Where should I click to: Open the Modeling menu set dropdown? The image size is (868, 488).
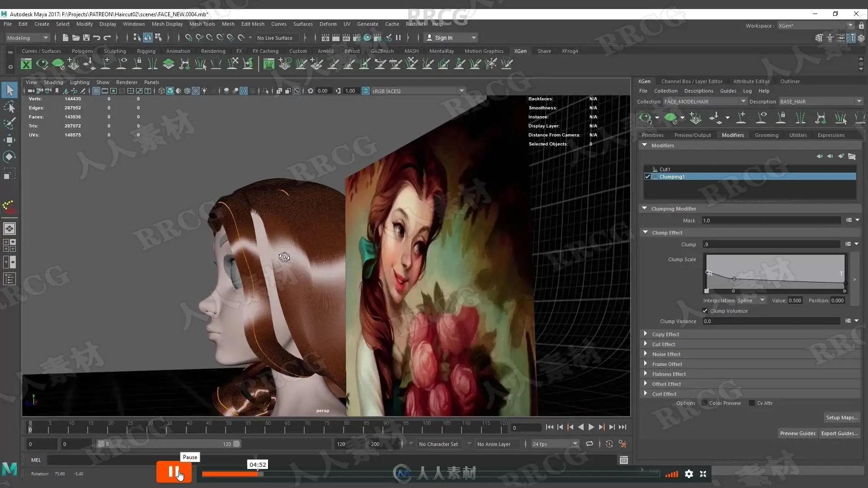pyautogui.click(x=27, y=38)
